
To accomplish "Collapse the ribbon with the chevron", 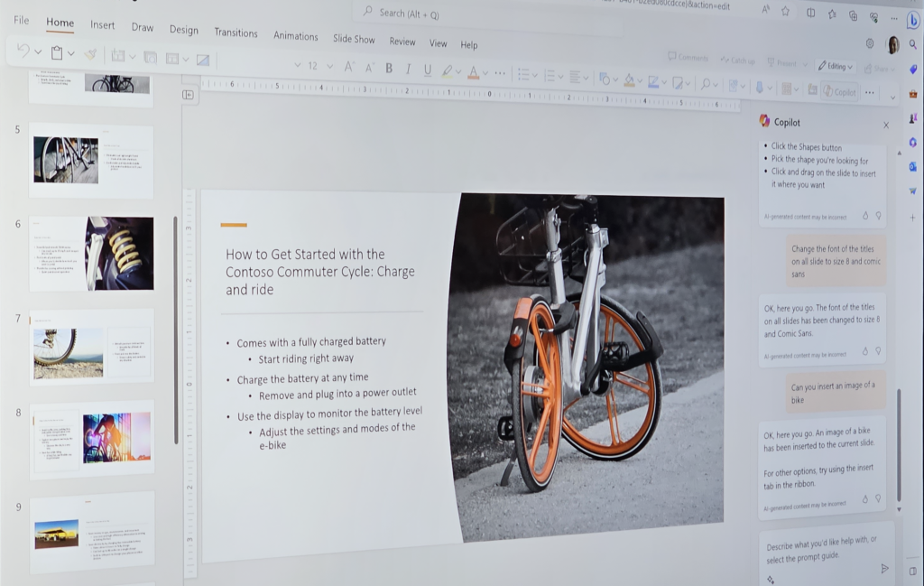I will 892,98.
